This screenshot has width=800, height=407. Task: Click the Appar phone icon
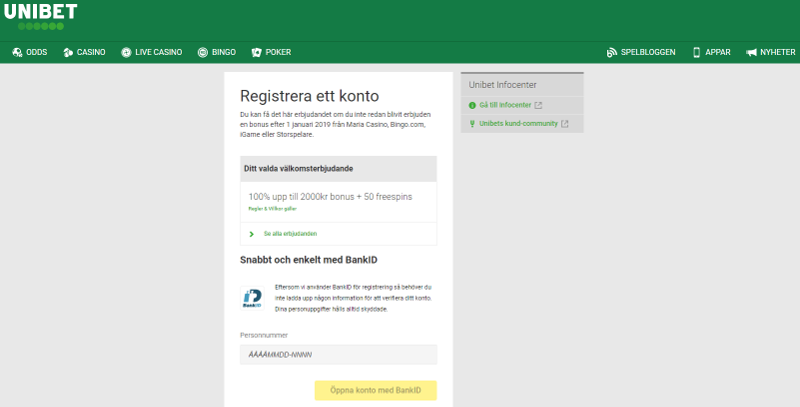(x=696, y=52)
